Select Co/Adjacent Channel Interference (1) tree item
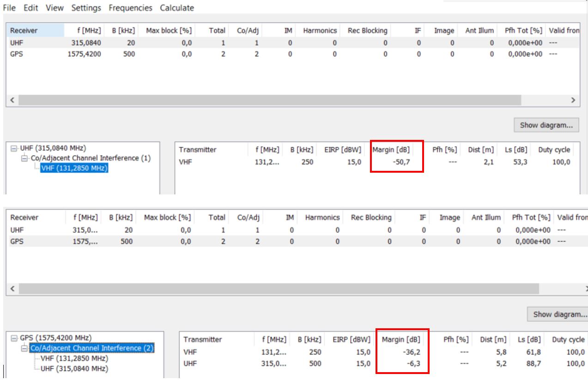 pos(90,158)
